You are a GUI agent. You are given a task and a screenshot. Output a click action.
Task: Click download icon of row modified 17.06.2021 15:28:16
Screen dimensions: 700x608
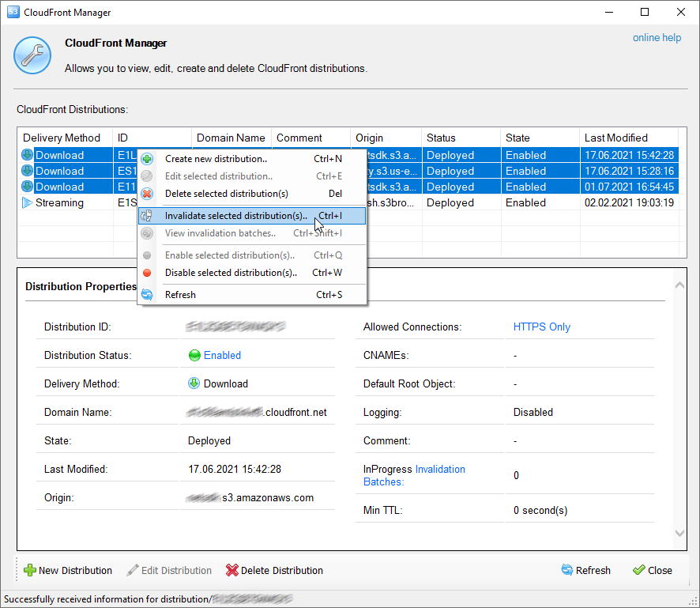pyautogui.click(x=27, y=171)
